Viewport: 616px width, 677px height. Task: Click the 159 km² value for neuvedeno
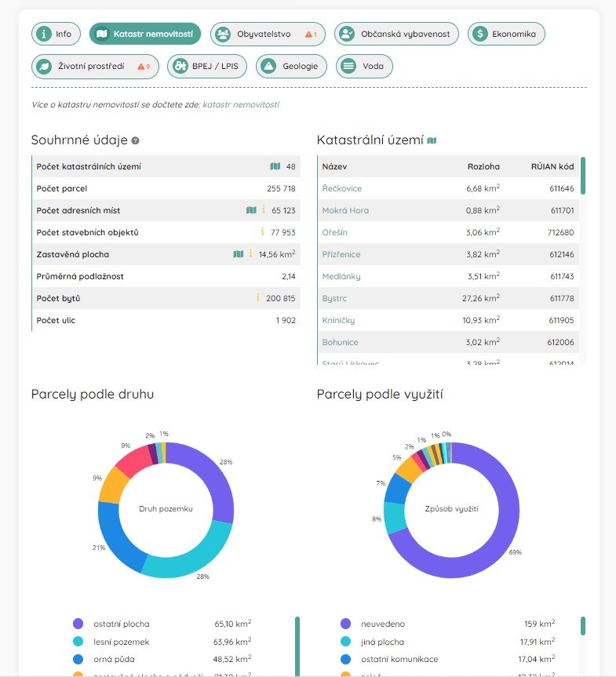click(540, 624)
